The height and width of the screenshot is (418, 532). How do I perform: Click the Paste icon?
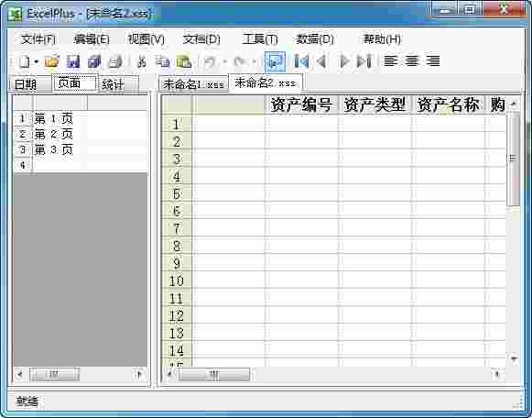pos(183,61)
